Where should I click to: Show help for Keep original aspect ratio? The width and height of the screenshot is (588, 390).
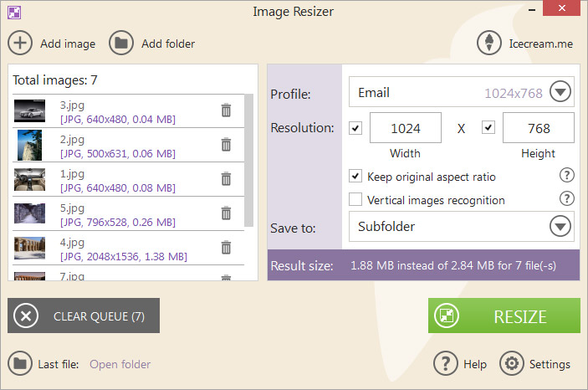[567, 176]
